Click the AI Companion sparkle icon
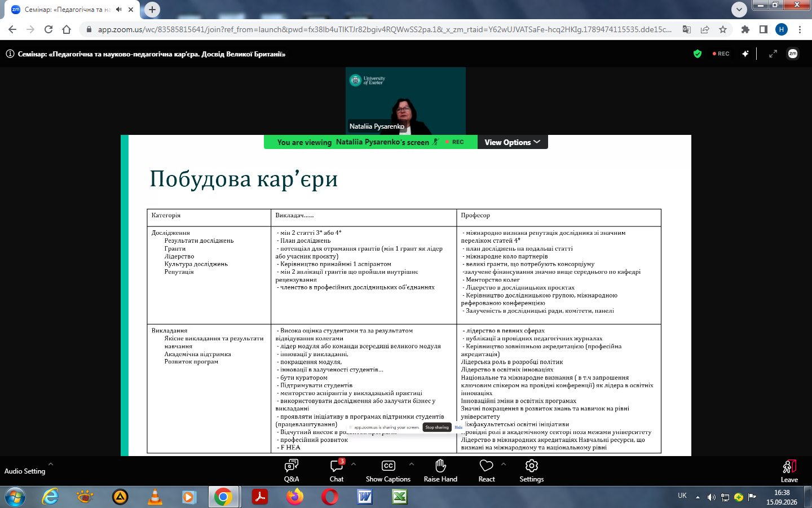This screenshot has width=812, height=508. [x=745, y=54]
